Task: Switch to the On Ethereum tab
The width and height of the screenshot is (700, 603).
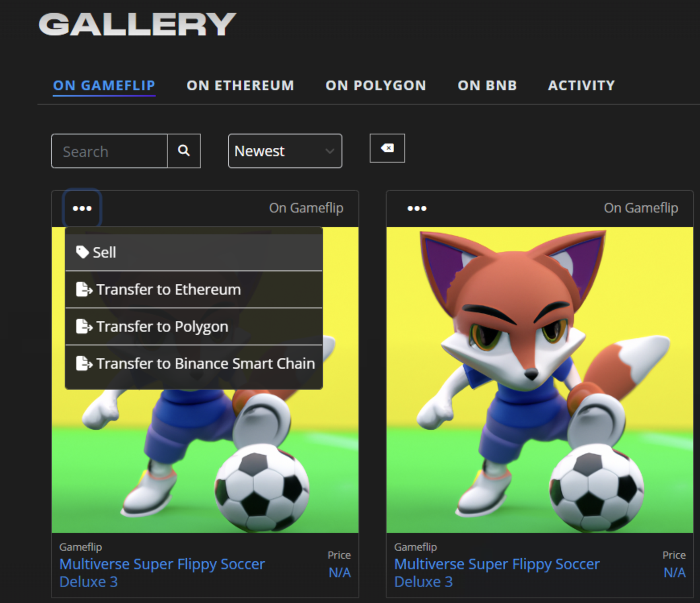Action: tap(240, 85)
